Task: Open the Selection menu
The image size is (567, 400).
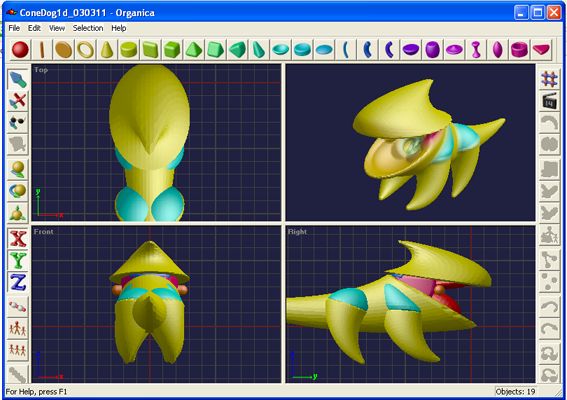Action: click(88, 28)
